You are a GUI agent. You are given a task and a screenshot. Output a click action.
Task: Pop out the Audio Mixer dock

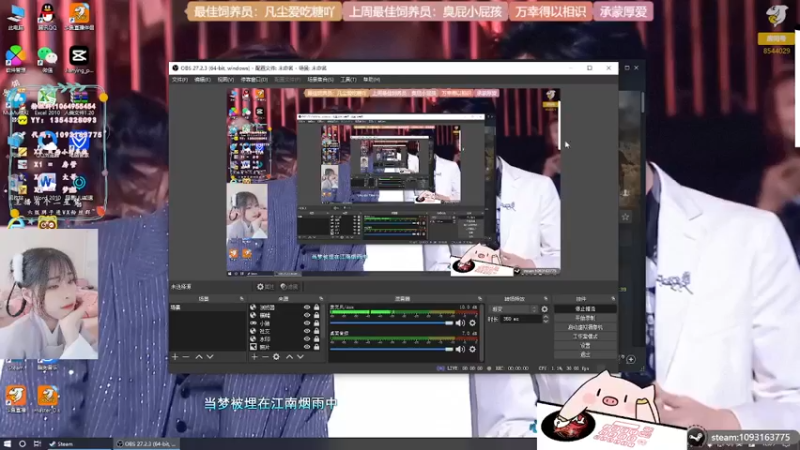[480, 298]
